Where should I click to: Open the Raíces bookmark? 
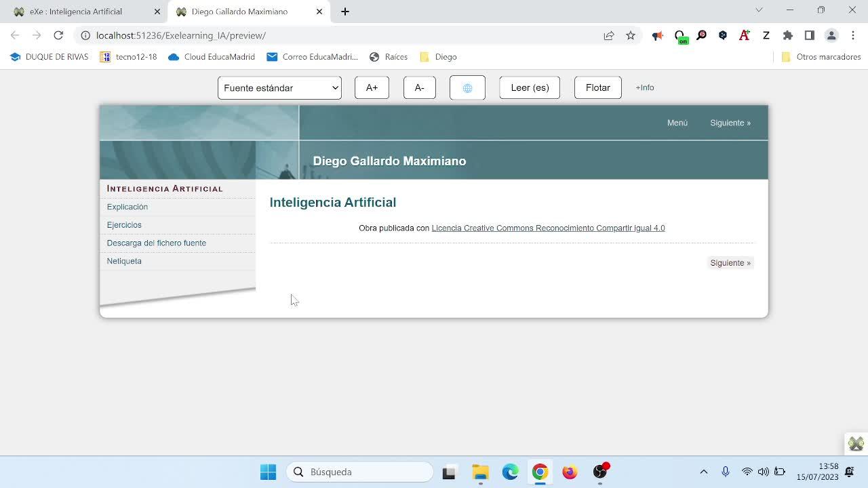389,57
